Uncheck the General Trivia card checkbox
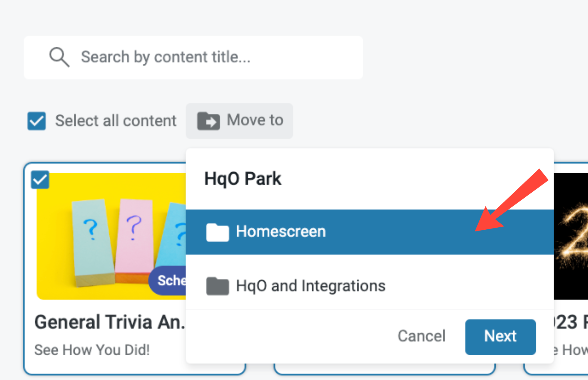 pos(40,179)
